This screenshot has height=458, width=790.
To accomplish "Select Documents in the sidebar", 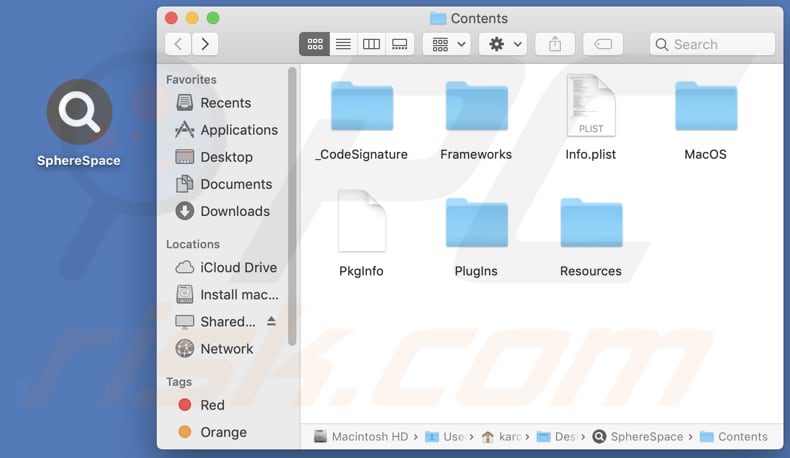I will pos(224,184).
